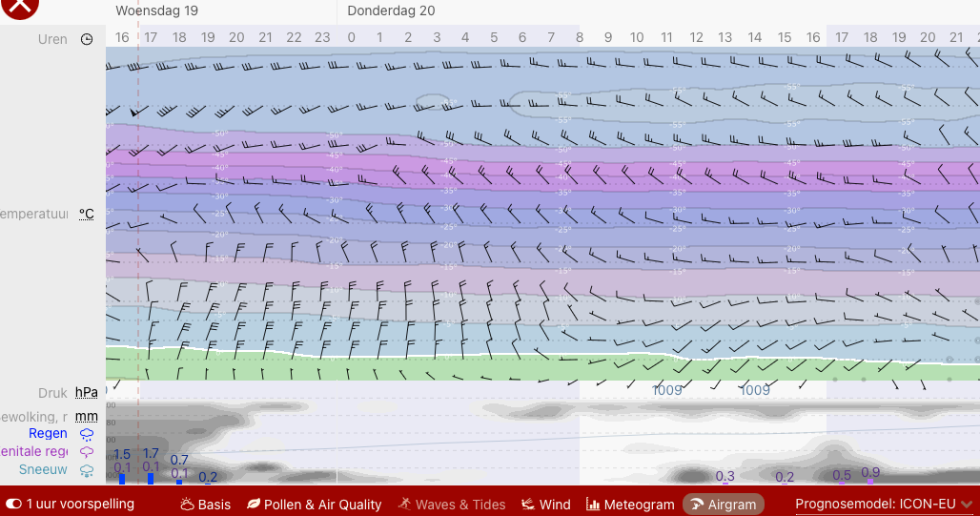This screenshot has height=516, width=980.
Task: Click rain value 0.7
Action: coord(179,461)
